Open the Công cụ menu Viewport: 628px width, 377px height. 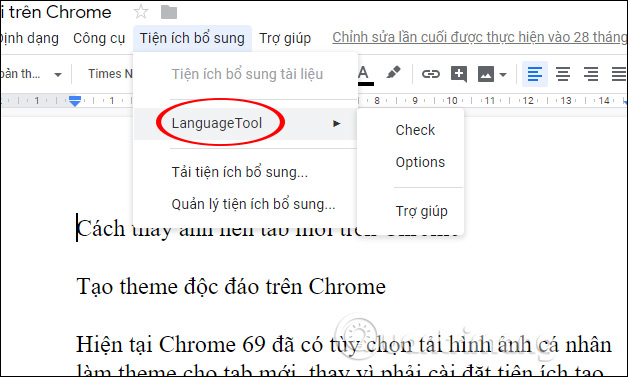pos(99,38)
